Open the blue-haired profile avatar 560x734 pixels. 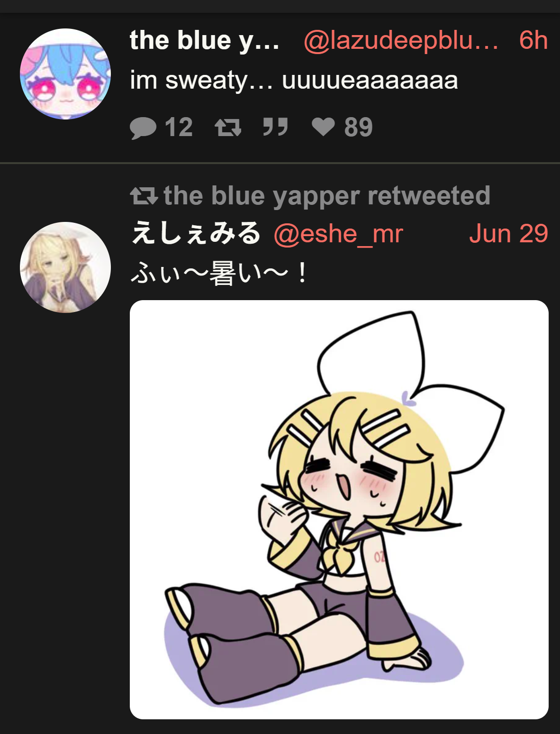pos(65,74)
